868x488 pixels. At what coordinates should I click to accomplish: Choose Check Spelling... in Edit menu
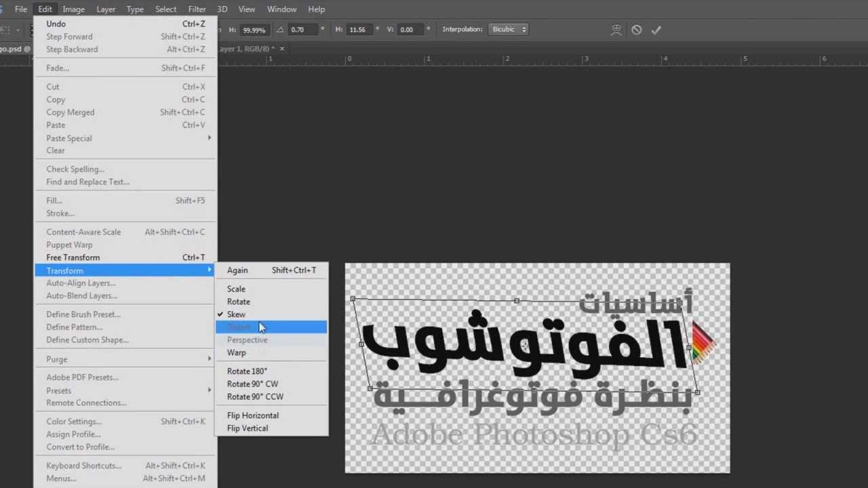click(125, 169)
